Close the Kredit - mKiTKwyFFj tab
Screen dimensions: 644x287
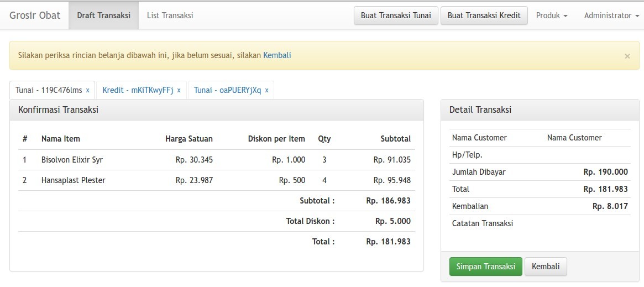179,90
